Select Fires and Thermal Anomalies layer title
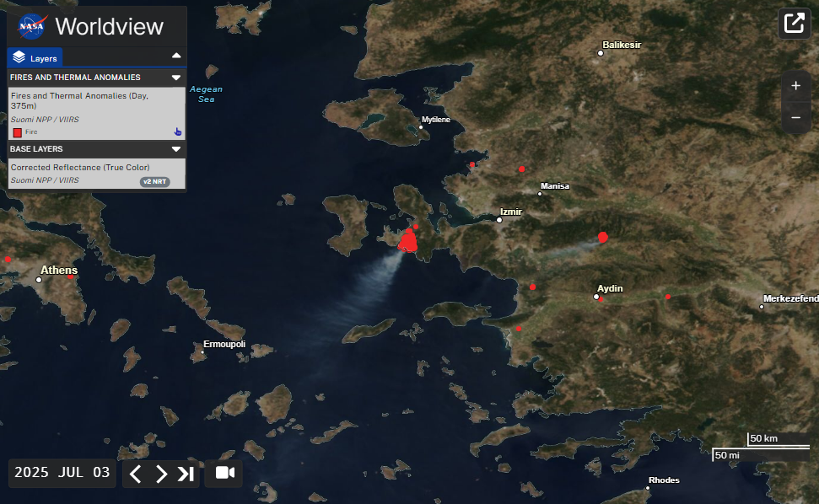 79,100
